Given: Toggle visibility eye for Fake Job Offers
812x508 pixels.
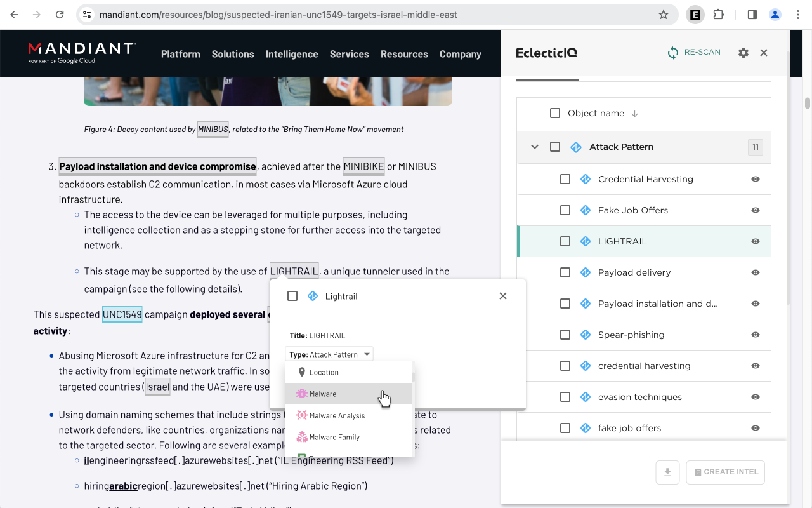Looking at the screenshot, I should 756,210.
